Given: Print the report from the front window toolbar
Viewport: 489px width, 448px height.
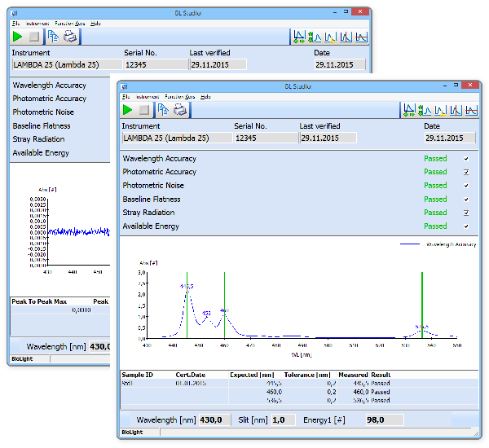Looking at the screenshot, I should (x=180, y=110).
